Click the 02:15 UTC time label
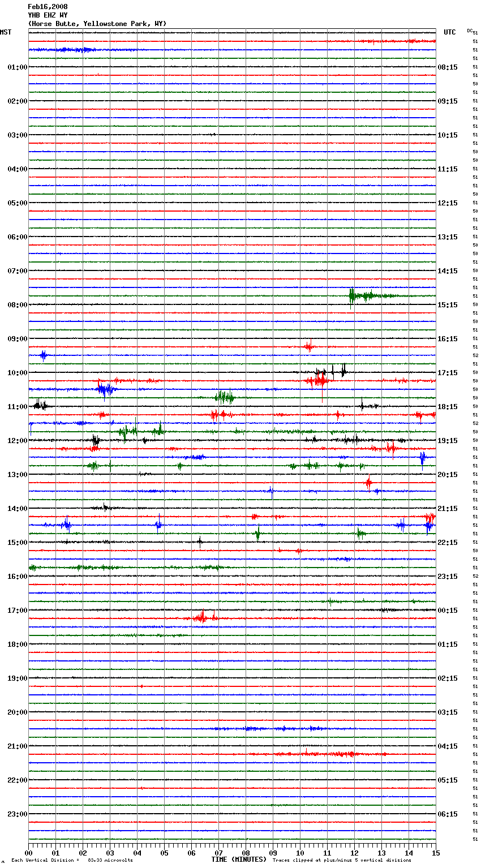Viewport: 481px width, 868px height. pyautogui.click(x=448, y=678)
